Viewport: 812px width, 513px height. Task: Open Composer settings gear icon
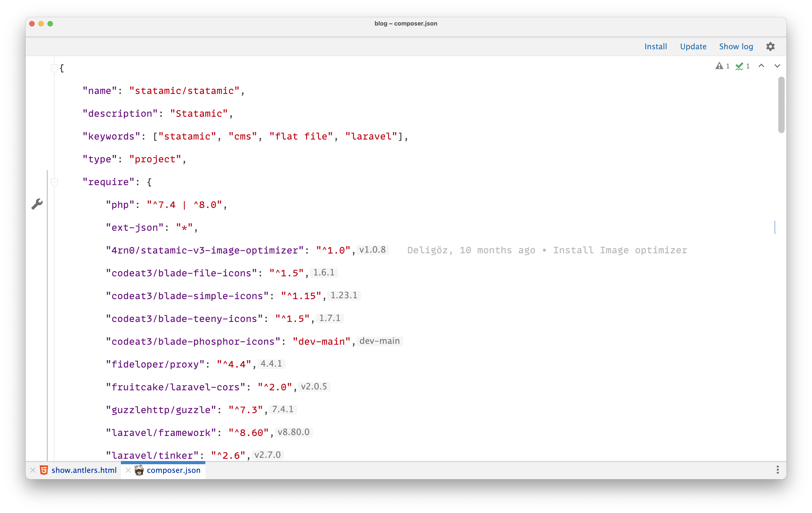[x=770, y=47]
